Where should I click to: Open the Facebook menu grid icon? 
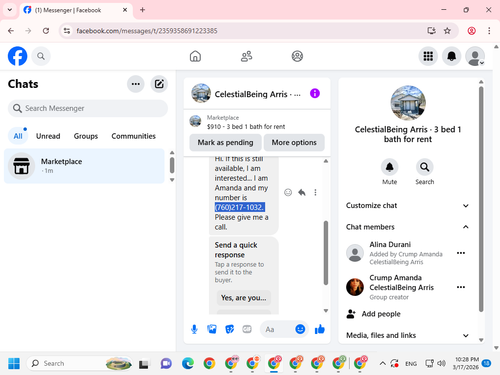(x=428, y=56)
